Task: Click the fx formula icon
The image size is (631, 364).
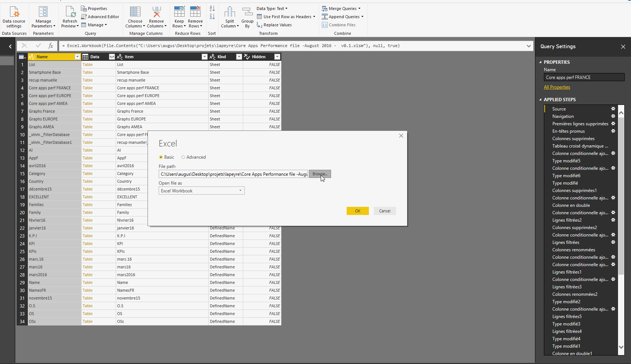Action: click(51, 46)
